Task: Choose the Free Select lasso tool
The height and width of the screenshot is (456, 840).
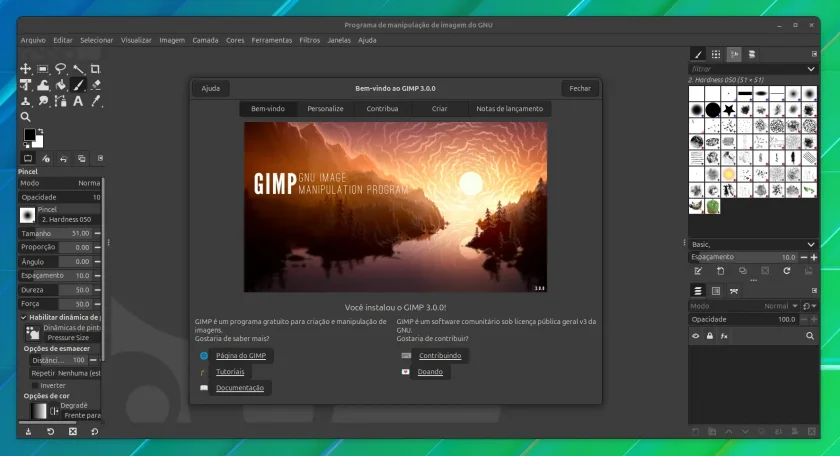Action: pyautogui.click(x=61, y=69)
